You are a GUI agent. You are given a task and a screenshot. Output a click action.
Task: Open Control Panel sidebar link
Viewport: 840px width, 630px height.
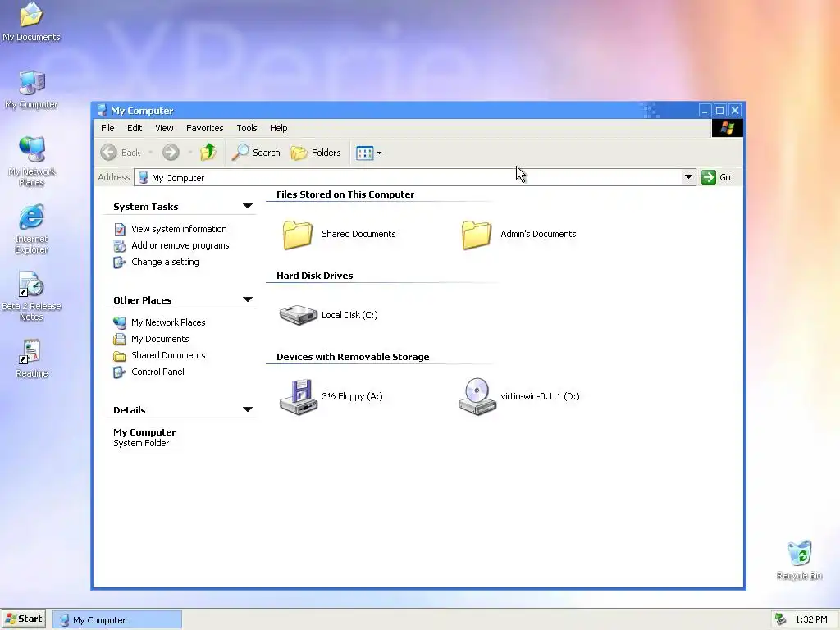pyautogui.click(x=157, y=372)
